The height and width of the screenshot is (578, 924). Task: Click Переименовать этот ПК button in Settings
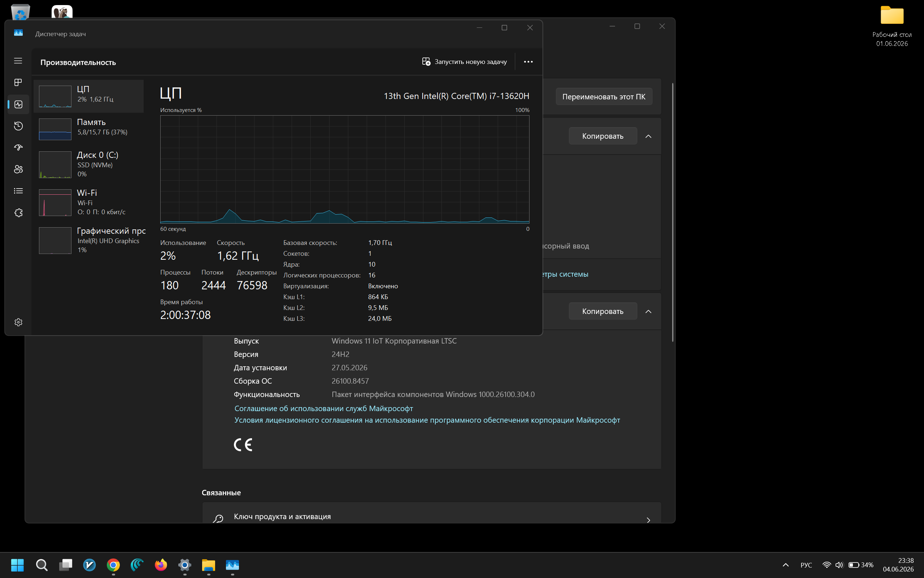coord(603,97)
